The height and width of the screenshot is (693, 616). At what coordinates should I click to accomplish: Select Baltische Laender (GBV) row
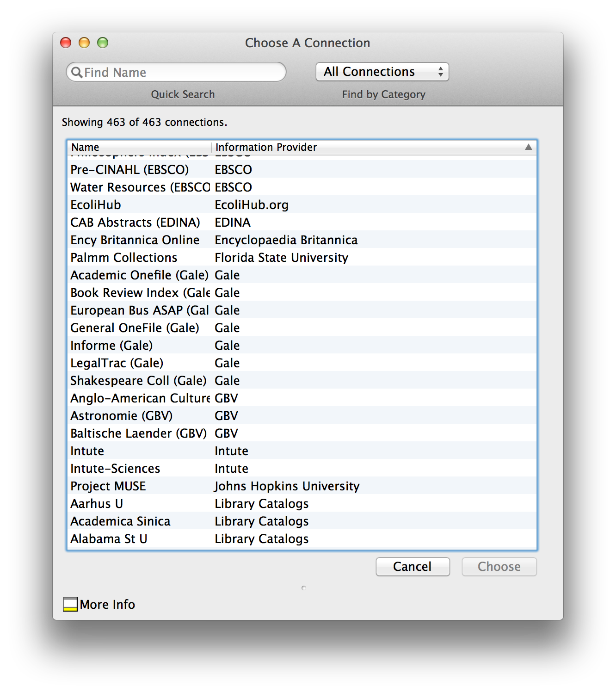302,433
